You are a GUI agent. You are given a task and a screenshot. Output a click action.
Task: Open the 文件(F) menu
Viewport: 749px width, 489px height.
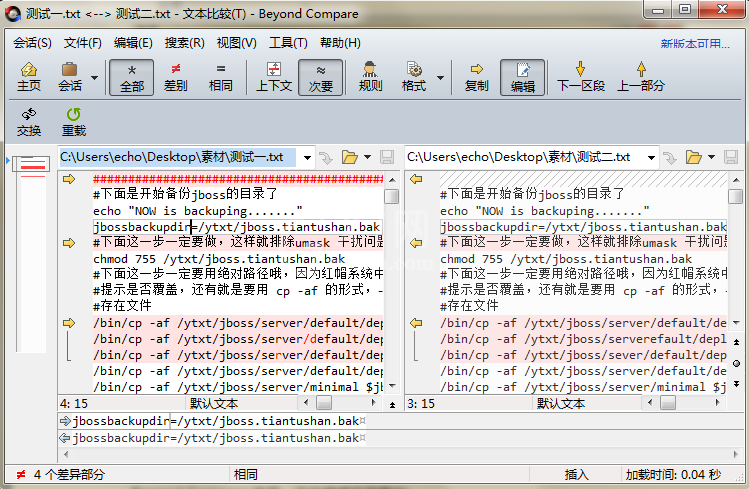tap(83, 43)
